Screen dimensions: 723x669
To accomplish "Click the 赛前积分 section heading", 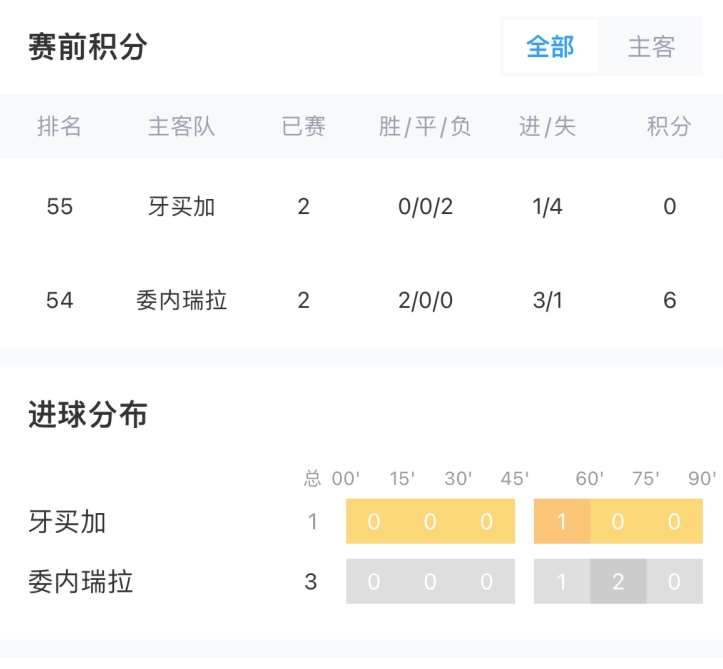I will [x=88, y=47].
